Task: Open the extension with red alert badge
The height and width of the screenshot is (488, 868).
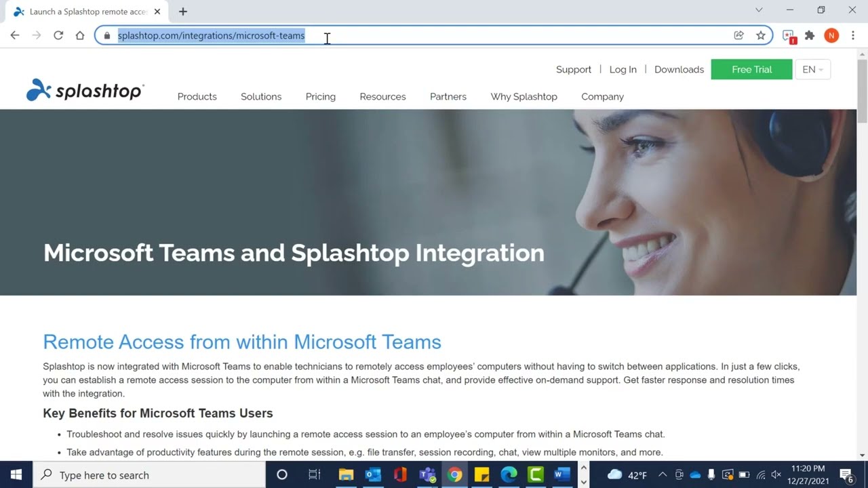Action: click(x=789, y=36)
